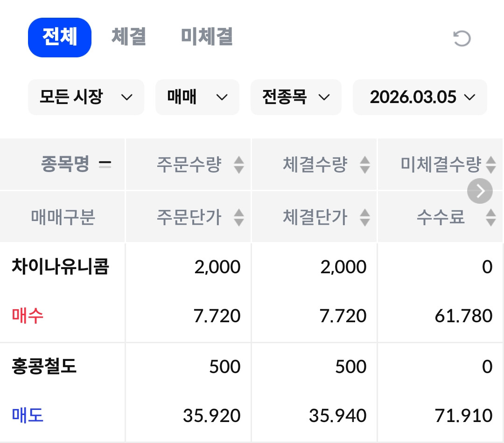The width and height of the screenshot is (504, 443).
Task: Open the 모든 시장 market dropdown
Action: (x=86, y=97)
